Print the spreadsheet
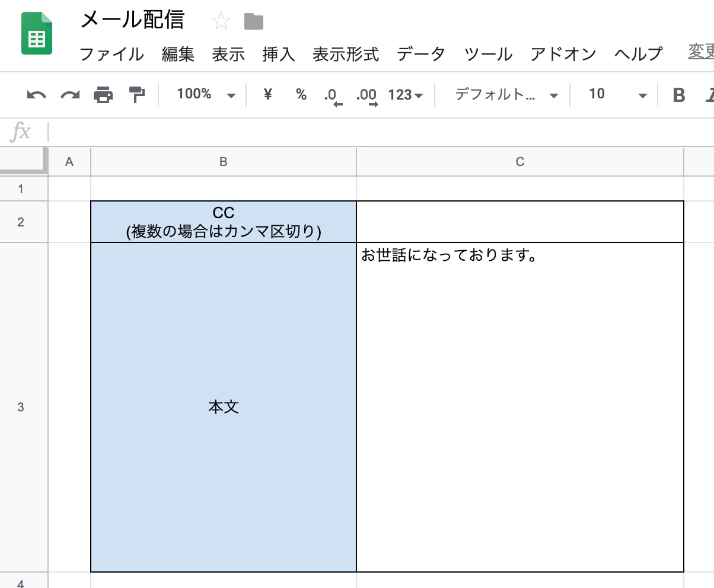This screenshot has width=714, height=588. pyautogui.click(x=103, y=94)
